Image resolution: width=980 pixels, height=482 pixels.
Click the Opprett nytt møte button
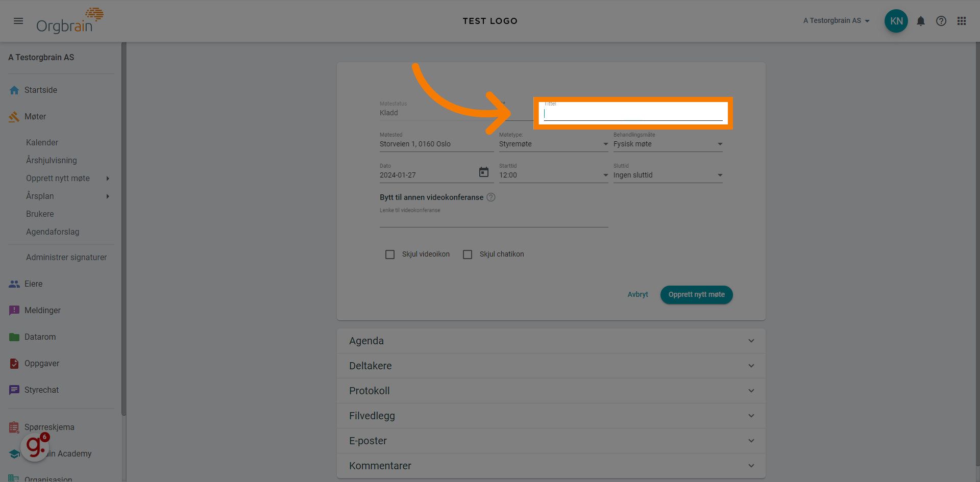tap(696, 295)
